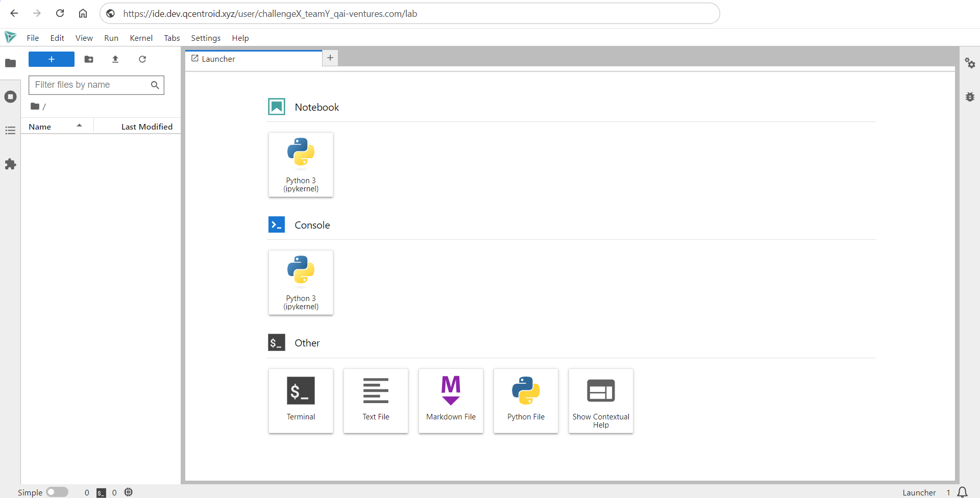Image resolution: width=980 pixels, height=498 pixels.
Task: Open the table of contents panel
Action: (10, 131)
